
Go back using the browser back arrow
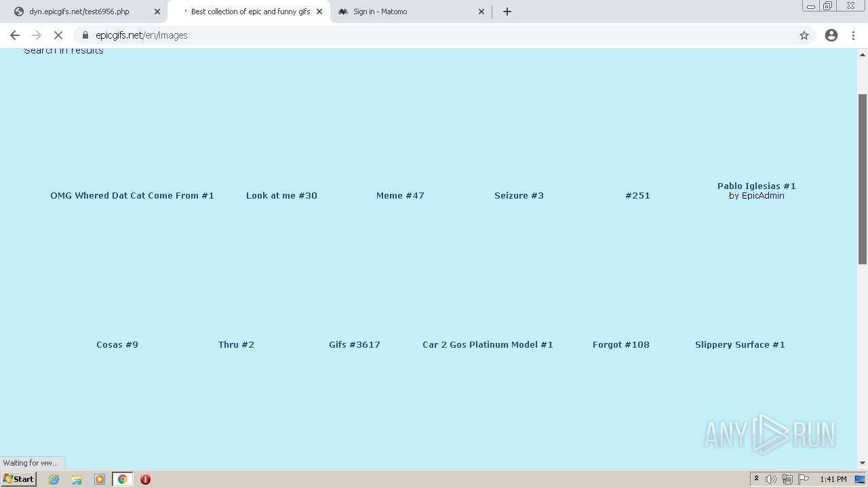15,35
